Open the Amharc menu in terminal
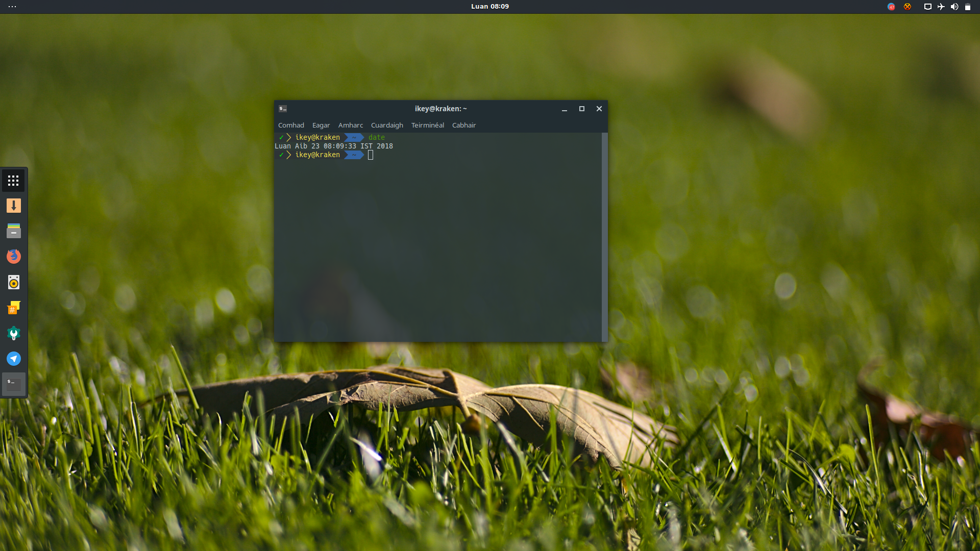 point(351,125)
